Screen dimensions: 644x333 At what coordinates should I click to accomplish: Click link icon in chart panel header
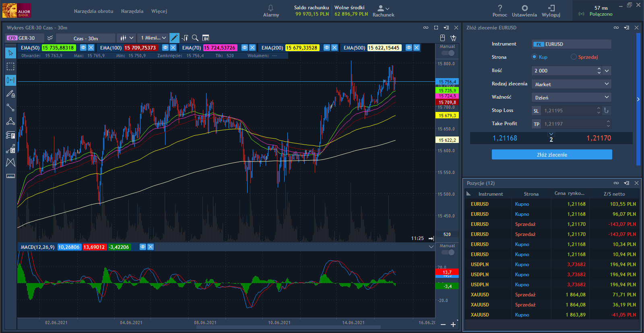(426, 28)
